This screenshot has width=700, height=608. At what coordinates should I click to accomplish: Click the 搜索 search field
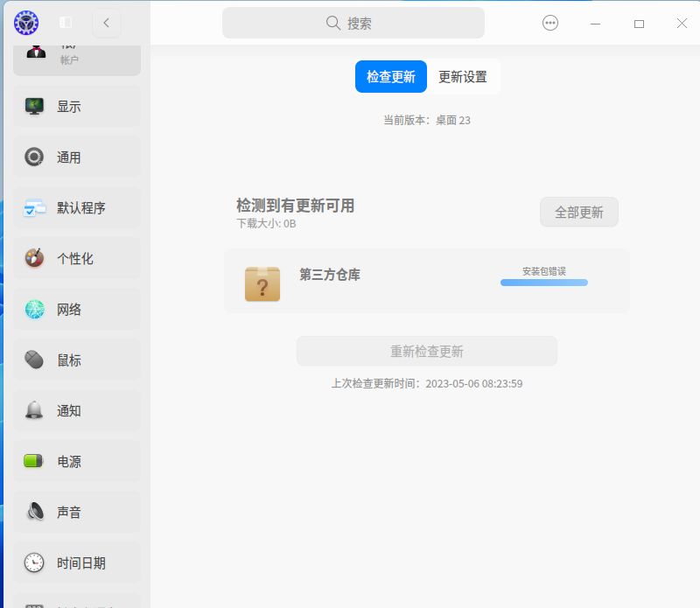(x=353, y=23)
